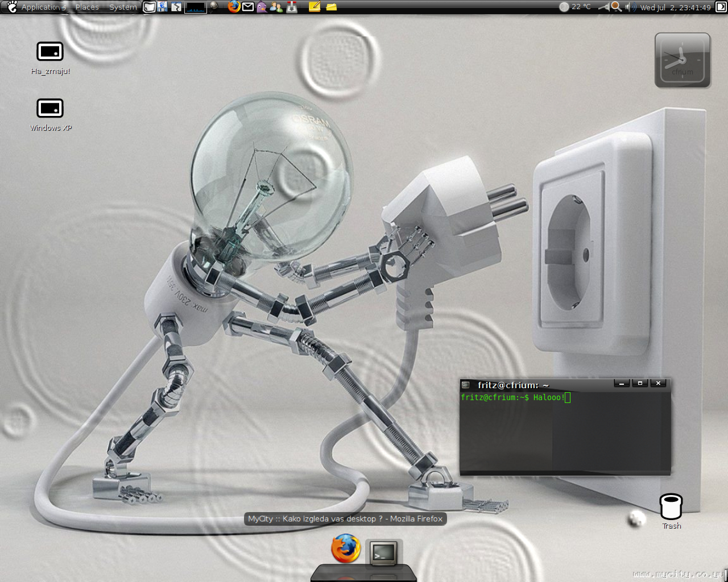The height and width of the screenshot is (582, 728).
Task: Open the yellow sticky notes applet
Action: pyautogui.click(x=314, y=7)
